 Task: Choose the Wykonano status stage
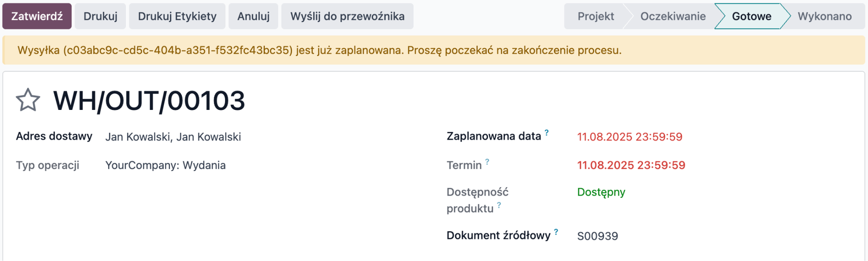(x=824, y=16)
